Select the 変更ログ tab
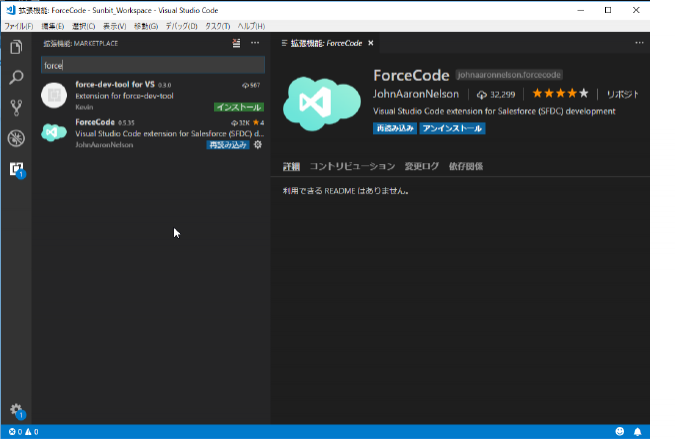Viewport: 675px width, 439px height. click(422, 167)
